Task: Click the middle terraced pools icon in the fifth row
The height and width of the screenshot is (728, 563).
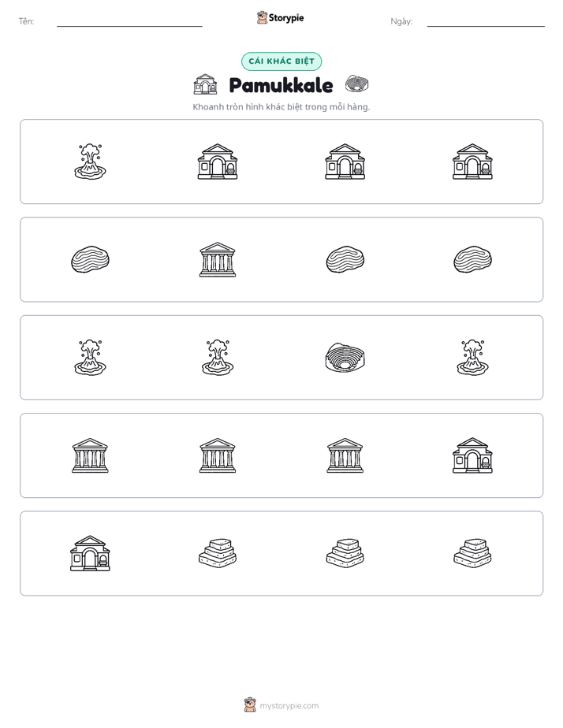Action: point(345,553)
